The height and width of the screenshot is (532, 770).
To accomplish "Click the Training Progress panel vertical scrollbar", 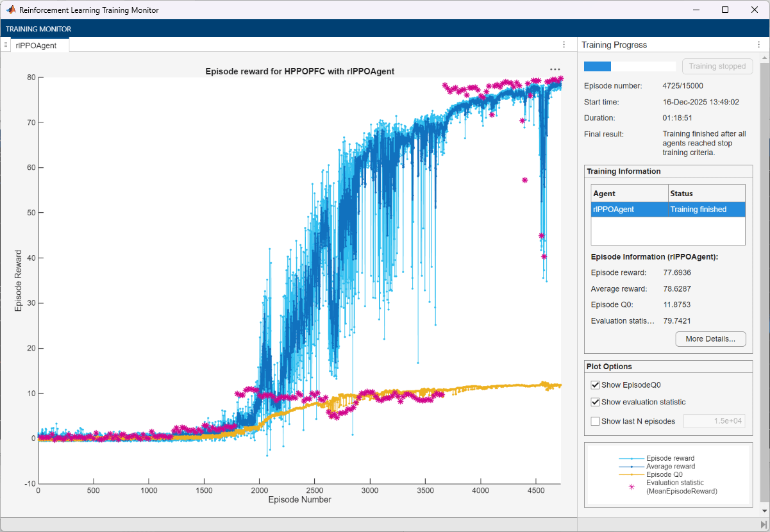I will point(764,282).
